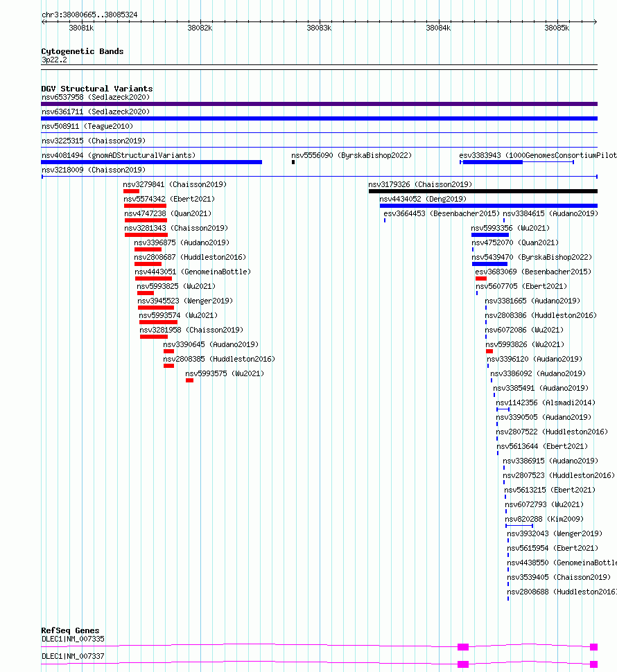The width and height of the screenshot is (617, 672).
Task: Click nsv3396875 (Audano2019) label
Action: pyautogui.click(x=182, y=243)
